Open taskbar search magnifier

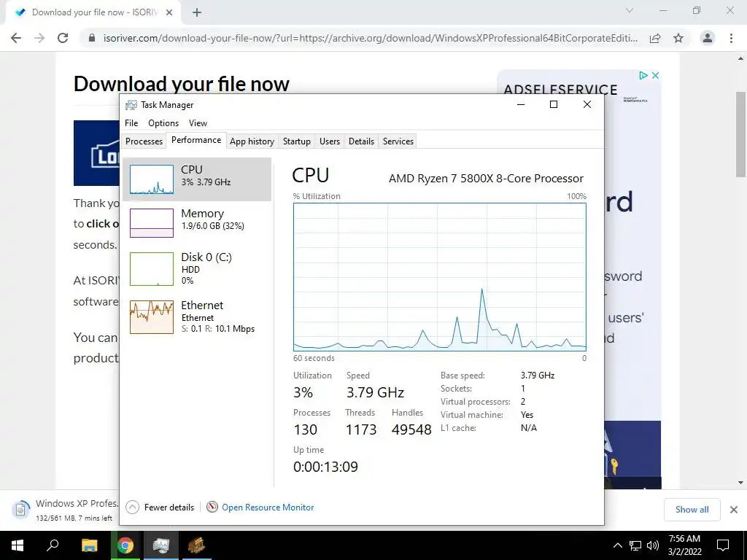click(53, 545)
